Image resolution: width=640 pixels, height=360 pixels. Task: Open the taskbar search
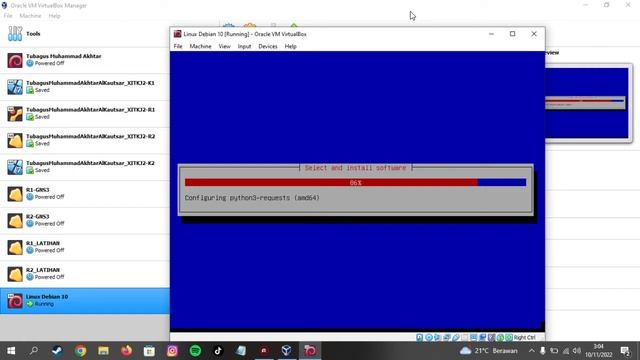(34, 351)
